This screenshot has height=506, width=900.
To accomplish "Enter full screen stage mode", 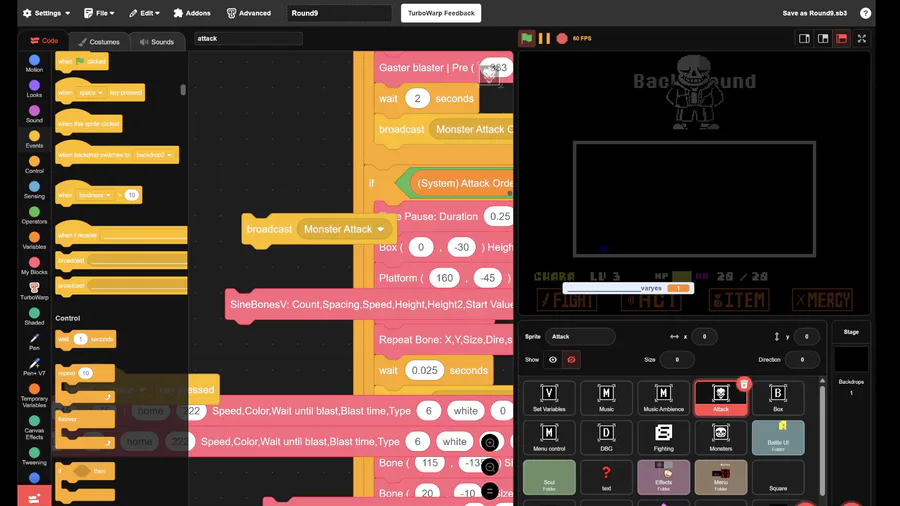I will coord(862,38).
